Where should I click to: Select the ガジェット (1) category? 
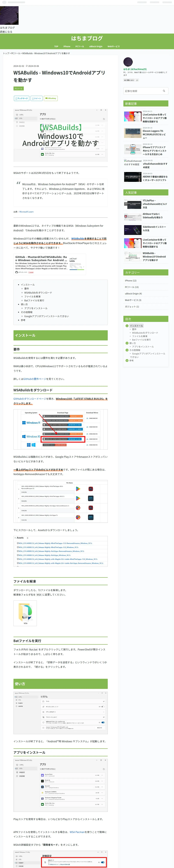[x=132, y=307]
